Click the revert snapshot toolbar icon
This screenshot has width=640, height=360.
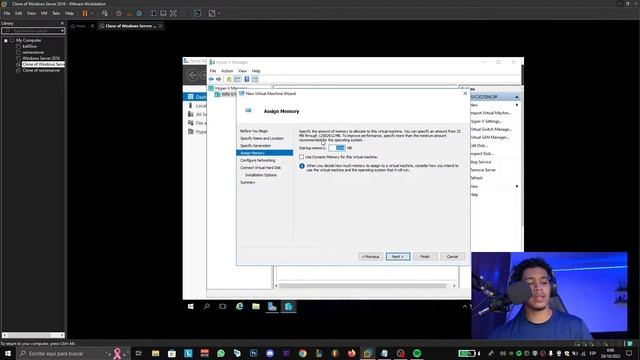129,13
